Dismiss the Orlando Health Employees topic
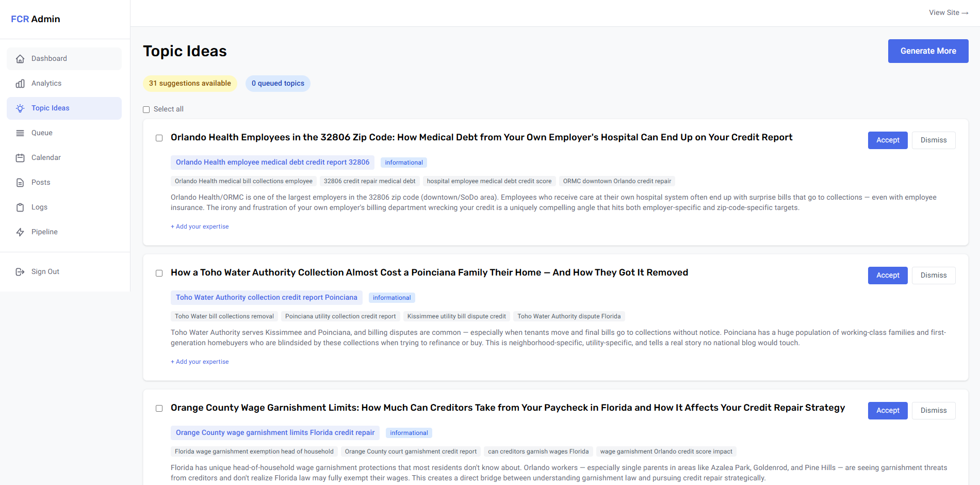The height and width of the screenshot is (485, 980). 934,140
